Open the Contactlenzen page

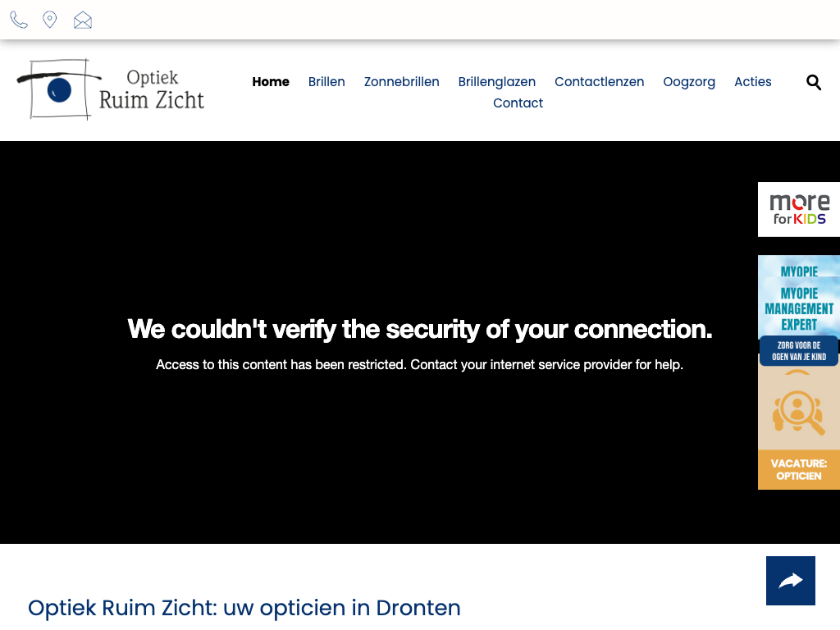click(600, 82)
